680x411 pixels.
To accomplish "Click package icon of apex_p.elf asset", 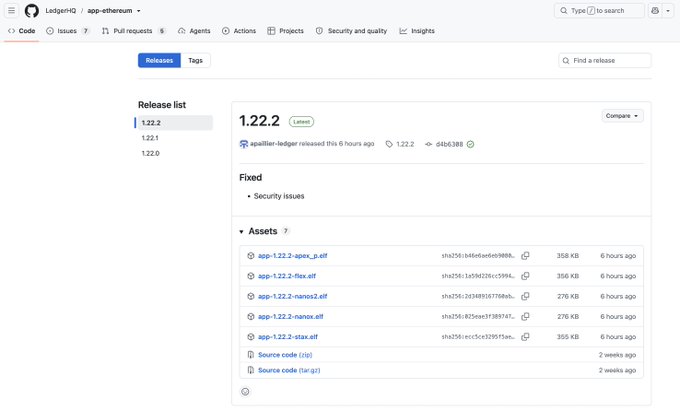I will tap(251, 256).
